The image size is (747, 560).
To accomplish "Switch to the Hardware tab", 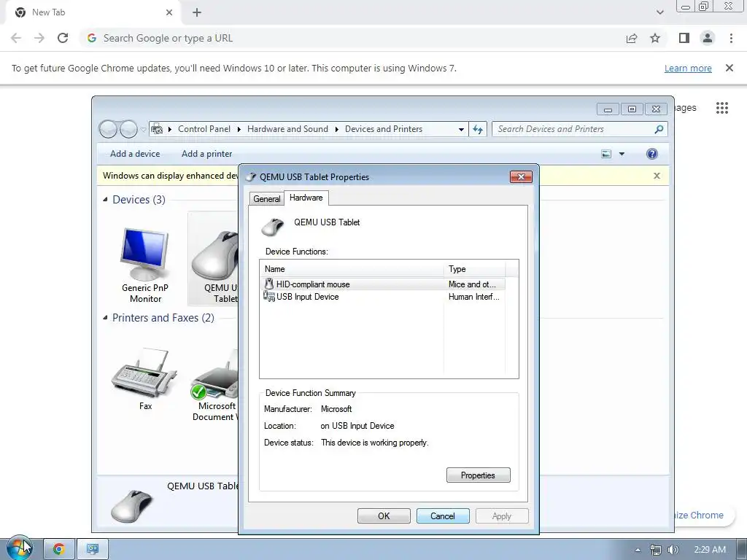I will pos(306,198).
